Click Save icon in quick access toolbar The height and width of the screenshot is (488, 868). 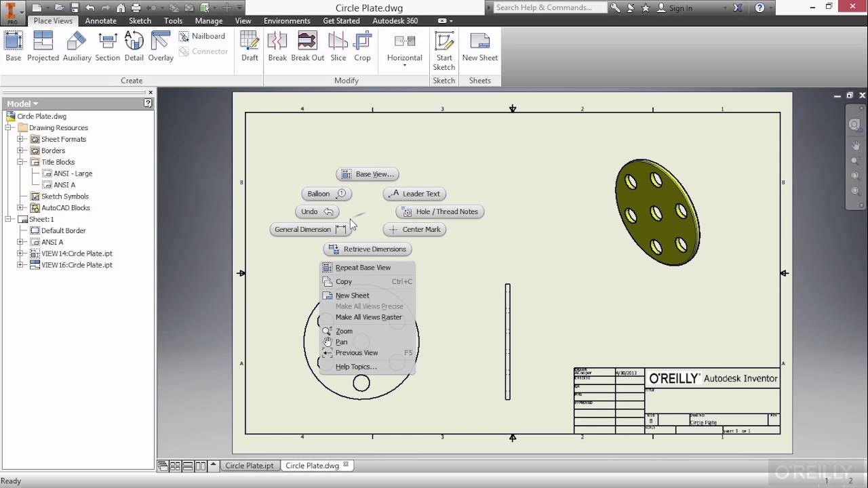tap(75, 8)
